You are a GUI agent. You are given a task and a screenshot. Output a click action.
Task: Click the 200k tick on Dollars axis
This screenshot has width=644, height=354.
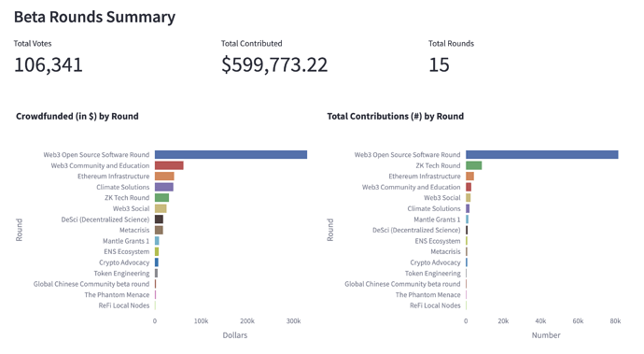(x=247, y=321)
